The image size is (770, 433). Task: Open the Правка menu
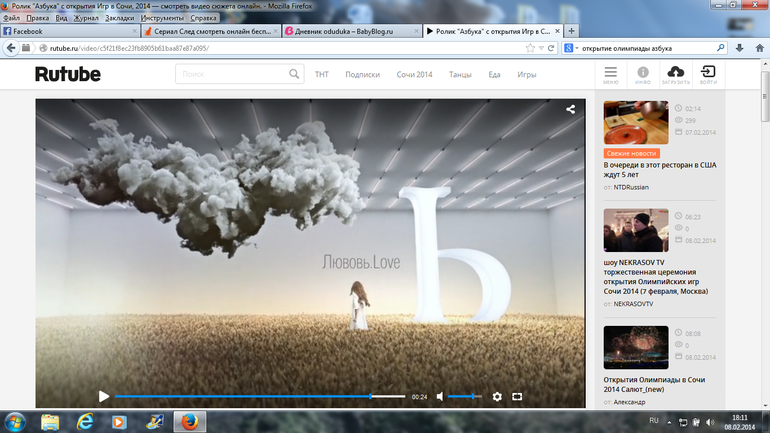pos(38,18)
